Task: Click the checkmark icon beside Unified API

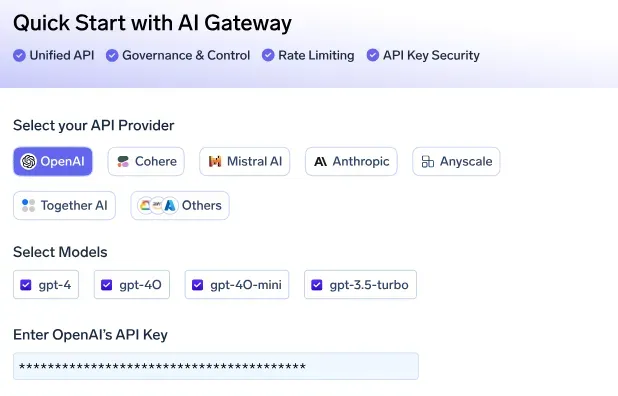Action: [x=19, y=56]
